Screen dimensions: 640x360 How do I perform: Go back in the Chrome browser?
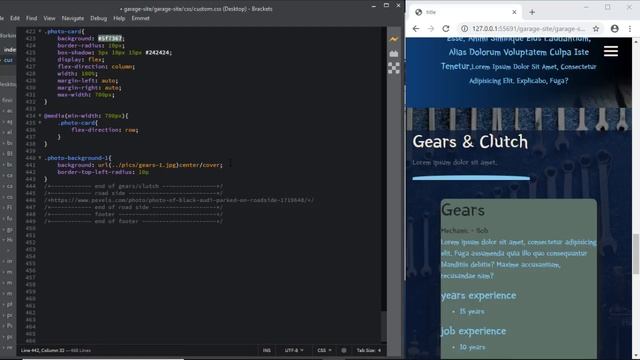[416, 29]
